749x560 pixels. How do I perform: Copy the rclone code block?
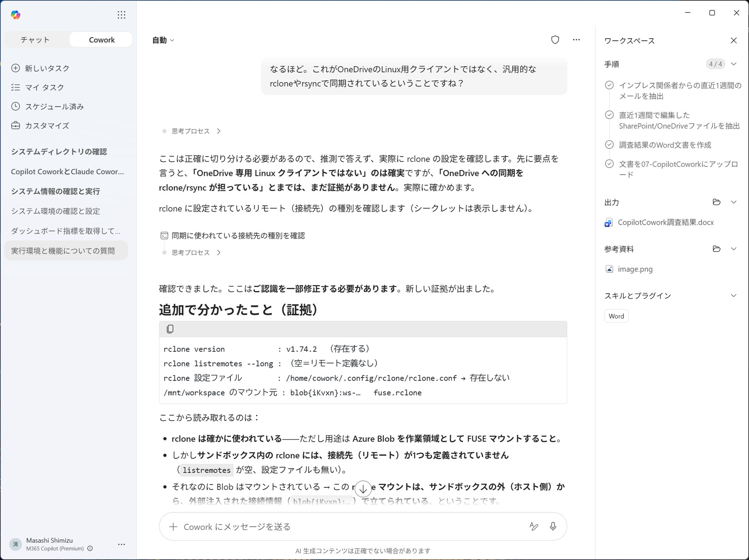click(170, 329)
